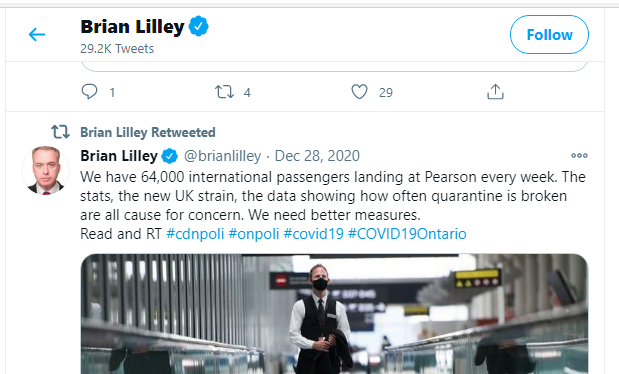Open the #covid19 hashtag

coord(313,234)
